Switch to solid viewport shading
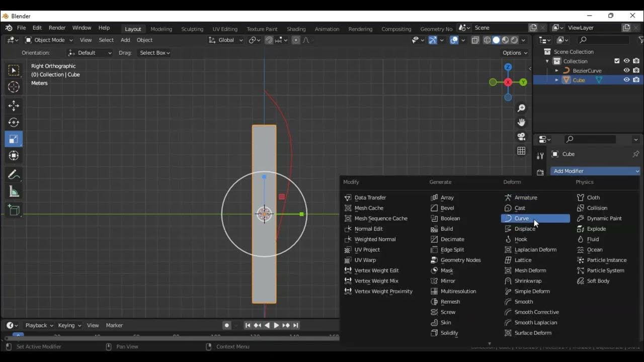The height and width of the screenshot is (362, 644). tap(496, 40)
